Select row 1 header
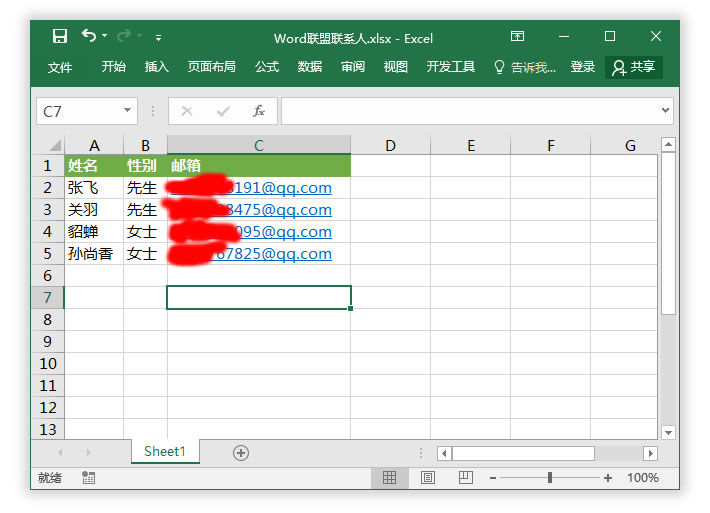The height and width of the screenshot is (513, 710). click(48, 166)
